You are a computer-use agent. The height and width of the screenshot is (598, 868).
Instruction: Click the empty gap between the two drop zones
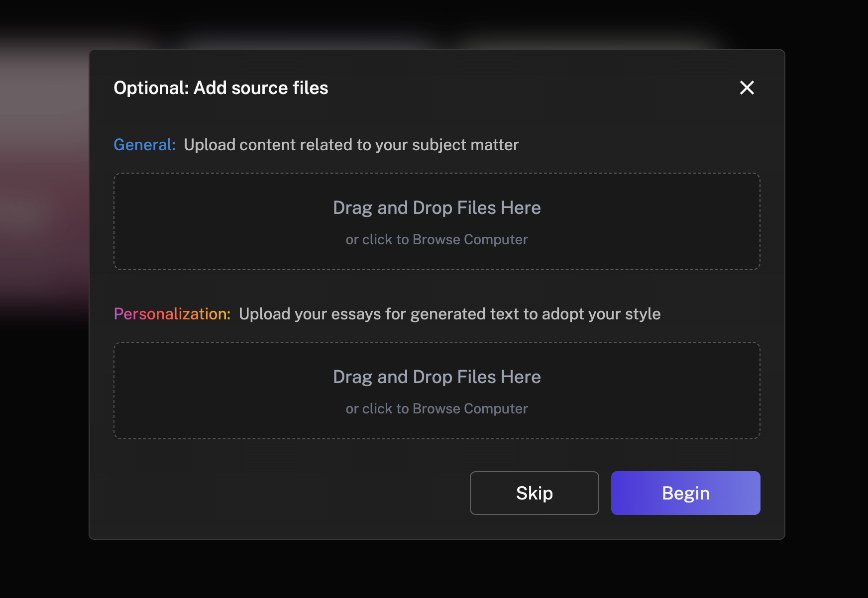coord(436,289)
